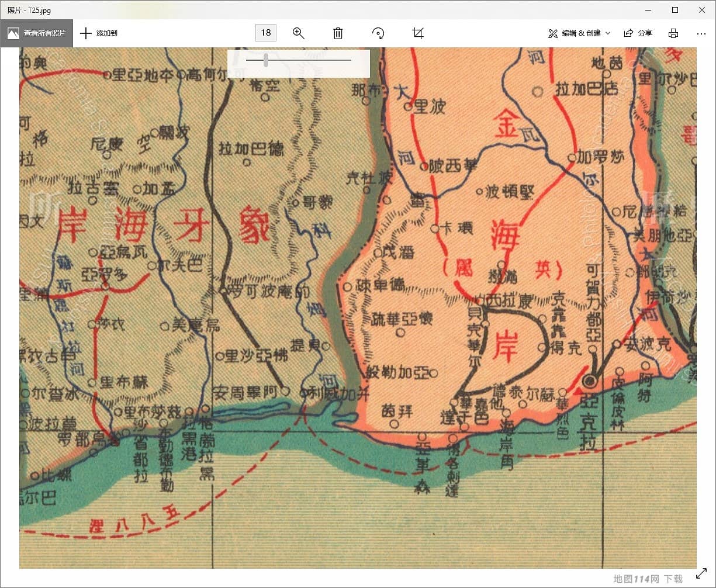The image size is (716, 588).
Task: Click the zoom magnifier icon
Action: tap(299, 33)
